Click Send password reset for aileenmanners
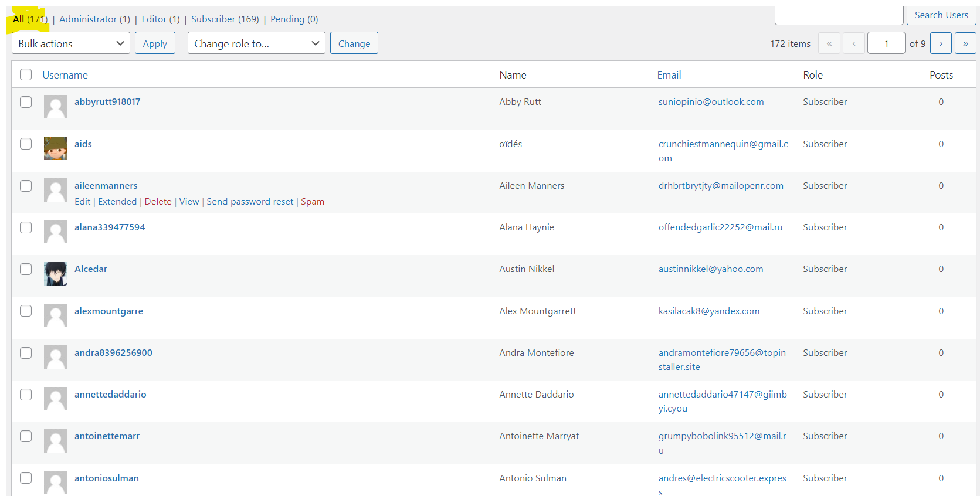Image resolution: width=980 pixels, height=496 pixels. click(x=250, y=202)
